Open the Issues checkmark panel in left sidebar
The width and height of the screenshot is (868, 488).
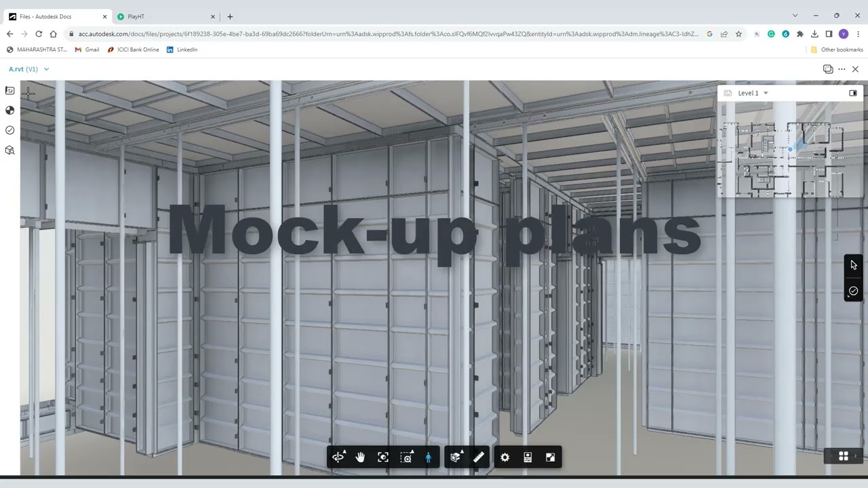(9, 130)
